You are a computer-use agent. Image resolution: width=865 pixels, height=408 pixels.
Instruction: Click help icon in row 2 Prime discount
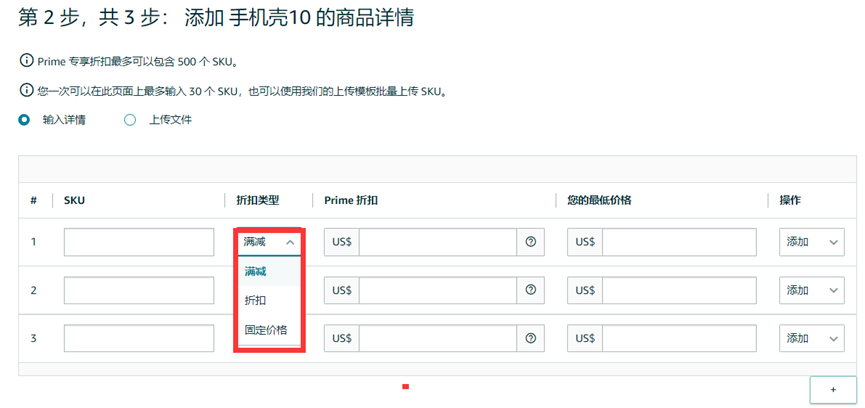(530, 290)
